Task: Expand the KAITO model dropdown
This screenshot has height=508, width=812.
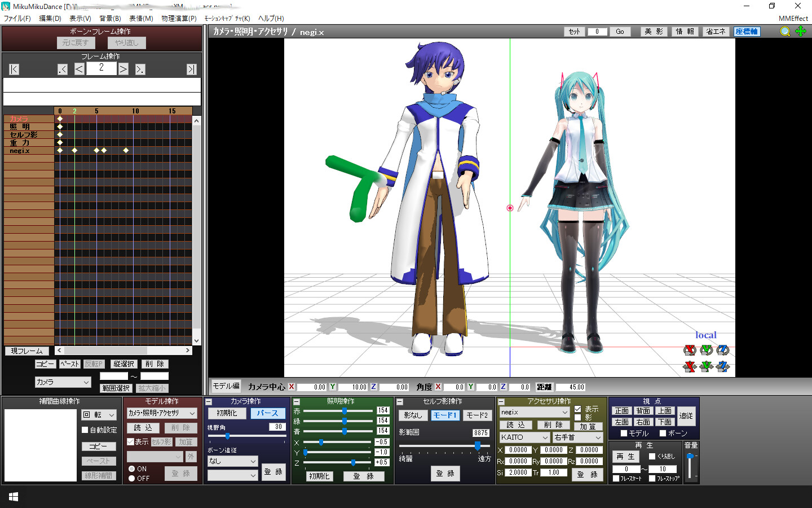Action: [524, 437]
